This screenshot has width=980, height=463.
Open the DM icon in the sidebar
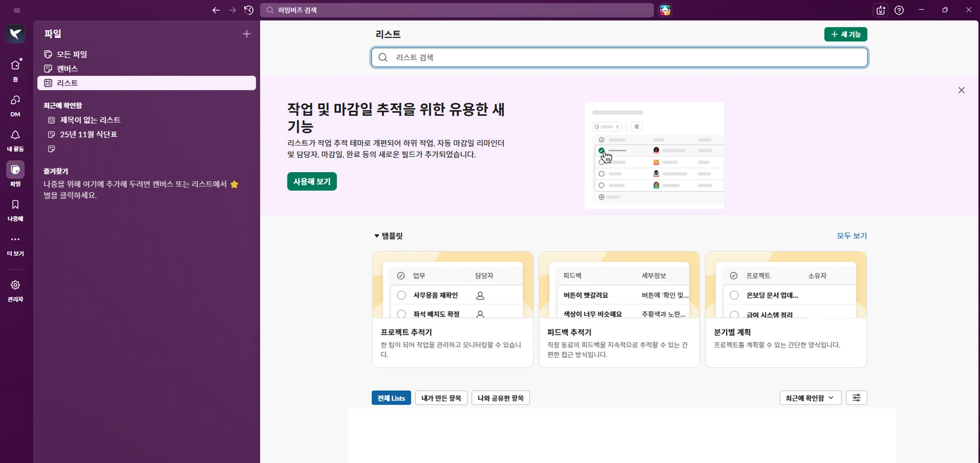coord(15,101)
